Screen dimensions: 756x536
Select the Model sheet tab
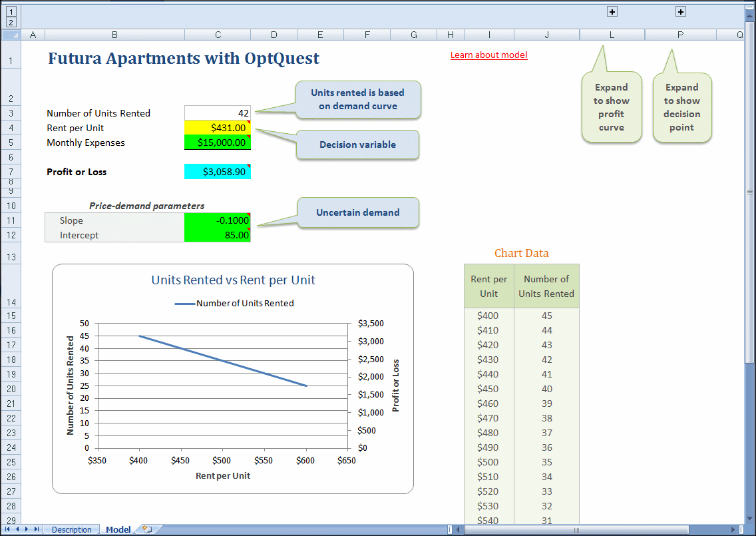pyautogui.click(x=118, y=530)
